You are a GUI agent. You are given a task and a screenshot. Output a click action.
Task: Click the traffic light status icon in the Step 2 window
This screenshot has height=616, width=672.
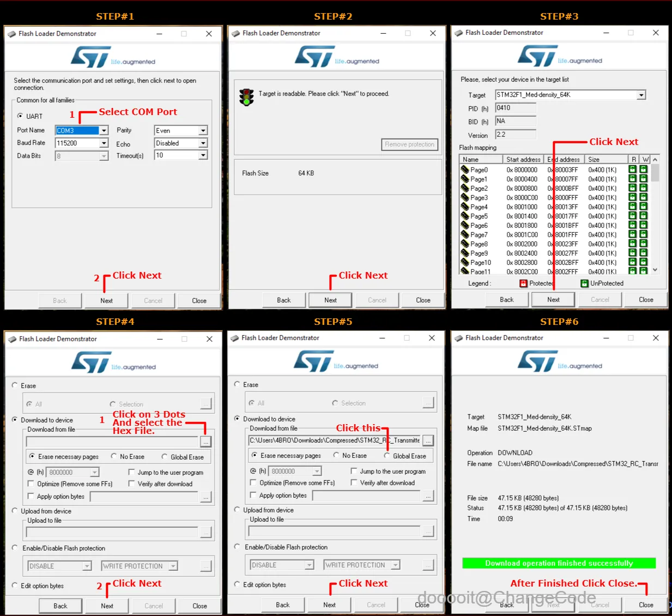click(x=246, y=97)
